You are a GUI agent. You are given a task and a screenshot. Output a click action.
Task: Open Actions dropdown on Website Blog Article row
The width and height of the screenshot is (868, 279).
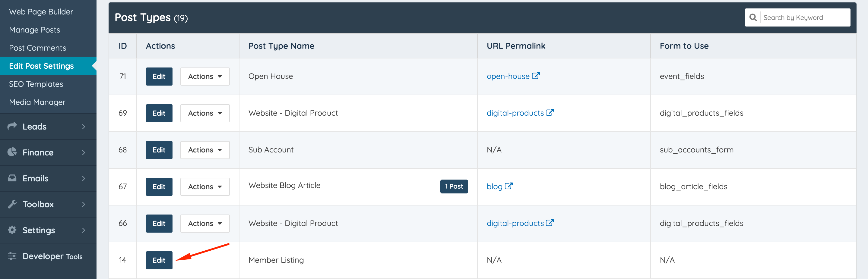[x=204, y=187]
